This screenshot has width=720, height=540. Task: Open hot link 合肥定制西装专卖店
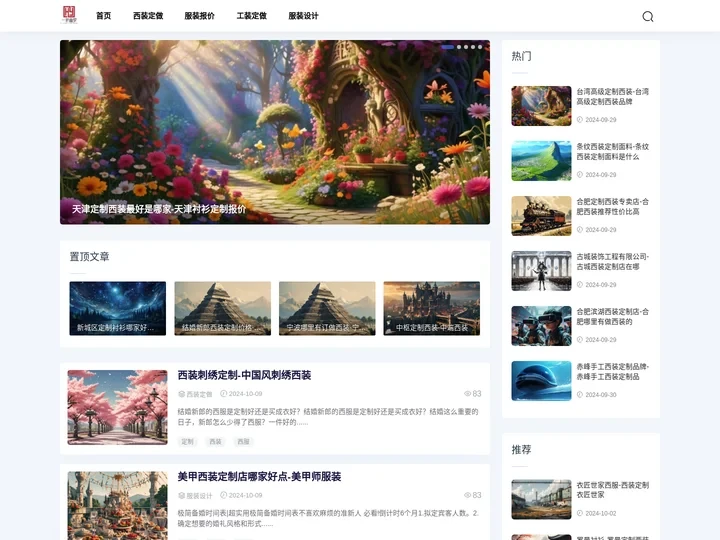click(x=613, y=207)
